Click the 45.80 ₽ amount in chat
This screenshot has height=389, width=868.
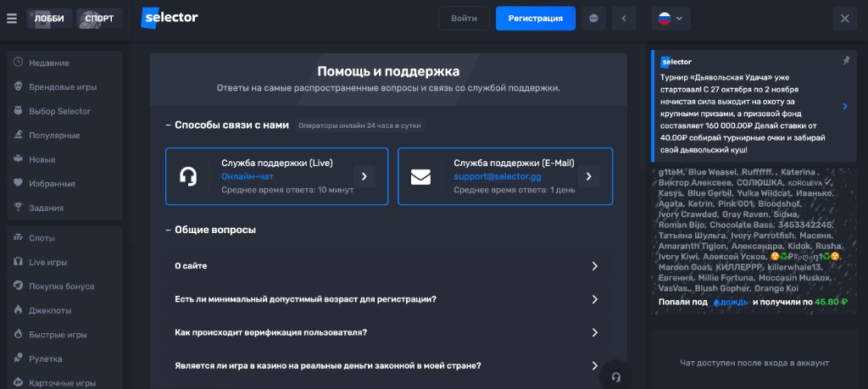pos(832,302)
